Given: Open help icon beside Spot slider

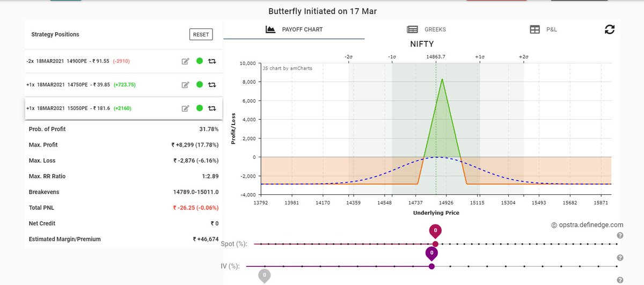Looking at the screenshot, I should (x=620, y=236).
